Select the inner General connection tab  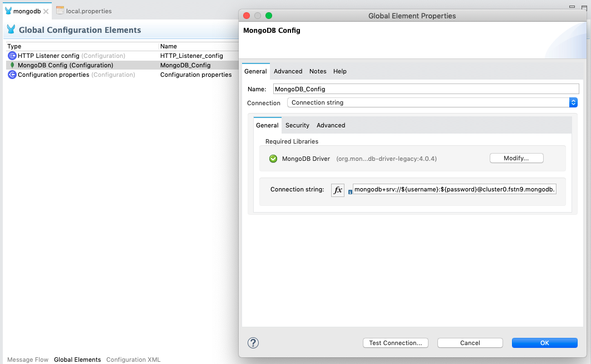point(267,125)
